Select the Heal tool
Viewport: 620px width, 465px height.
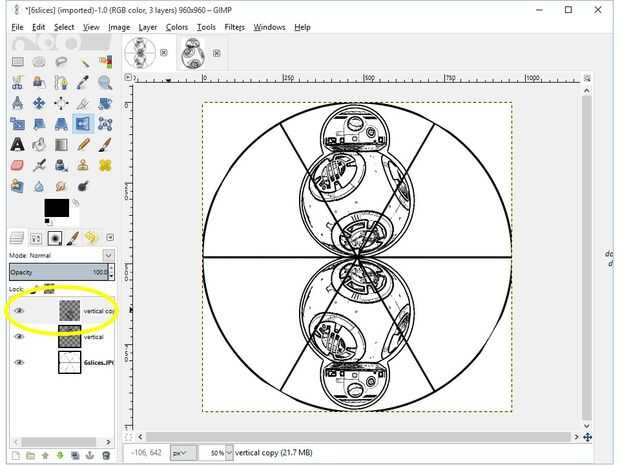click(x=105, y=165)
